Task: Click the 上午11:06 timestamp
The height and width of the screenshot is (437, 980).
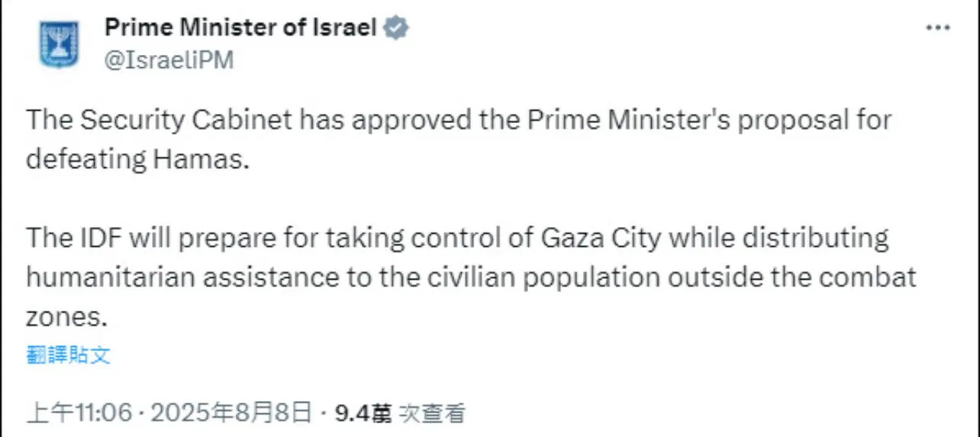Action: point(80,413)
